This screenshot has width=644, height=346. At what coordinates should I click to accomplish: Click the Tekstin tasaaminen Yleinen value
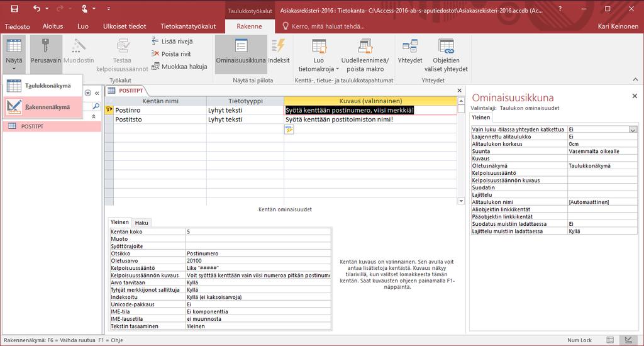258,326
